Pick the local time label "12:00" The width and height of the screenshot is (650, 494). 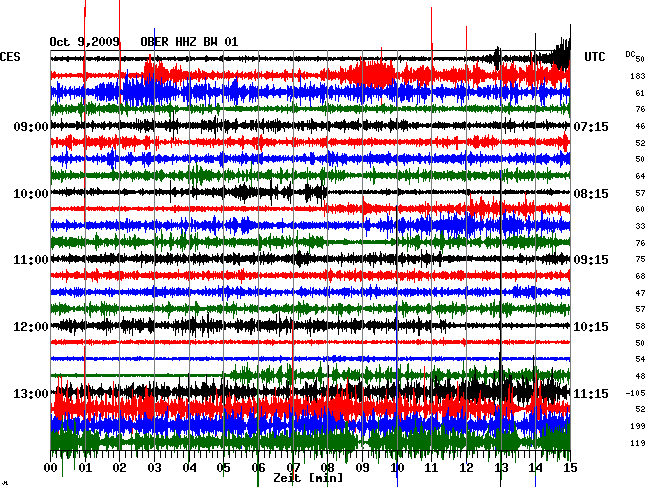31,327
